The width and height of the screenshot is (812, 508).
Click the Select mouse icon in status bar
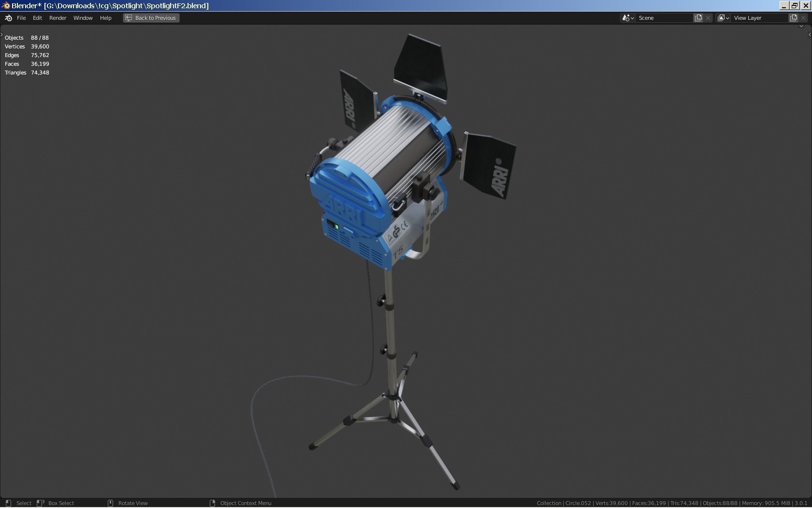click(8, 503)
